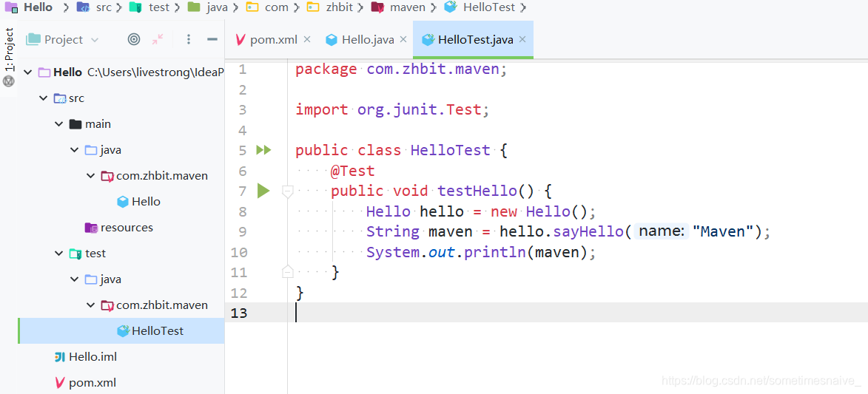Click the @Test annotation on line 6
Image resolution: width=868 pixels, height=394 pixels.
(x=353, y=171)
